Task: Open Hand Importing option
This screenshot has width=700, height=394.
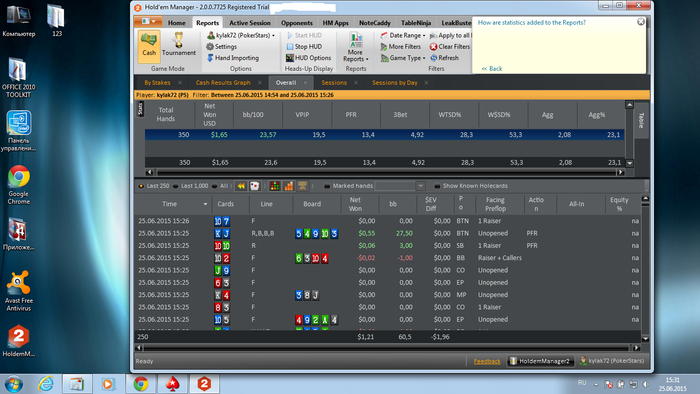Action: (x=233, y=58)
